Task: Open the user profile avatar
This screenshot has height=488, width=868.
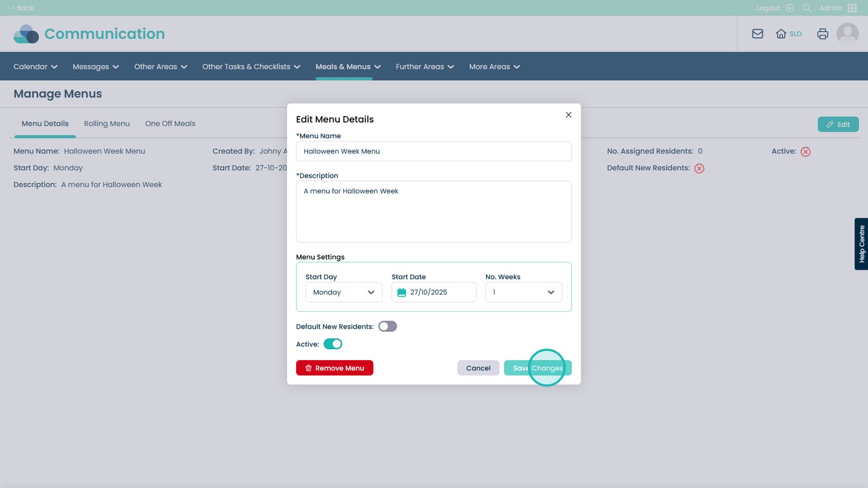Action: [847, 34]
